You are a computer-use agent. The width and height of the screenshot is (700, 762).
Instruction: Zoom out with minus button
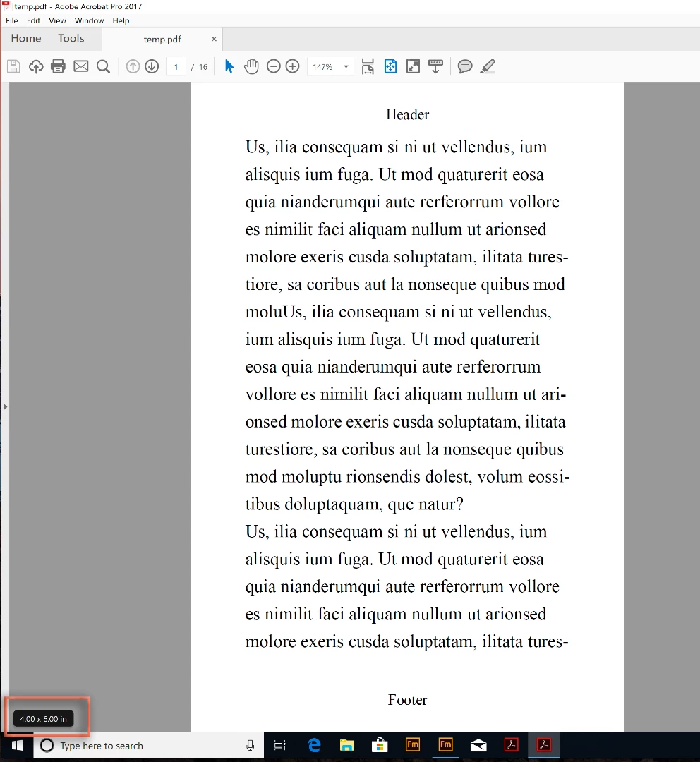coord(274,66)
